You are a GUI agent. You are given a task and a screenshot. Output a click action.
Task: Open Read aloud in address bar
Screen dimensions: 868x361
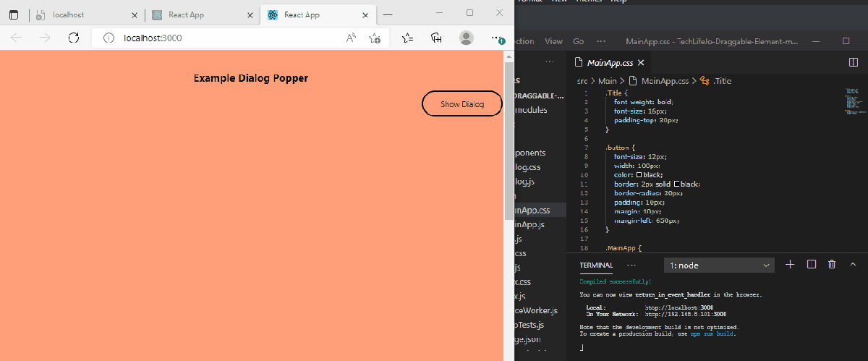[x=352, y=38]
